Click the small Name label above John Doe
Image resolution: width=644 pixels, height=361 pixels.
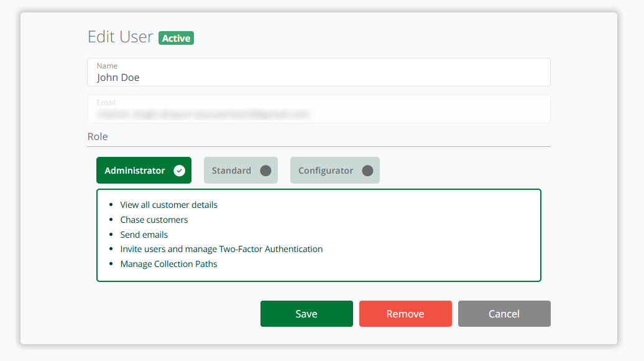(107, 66)
